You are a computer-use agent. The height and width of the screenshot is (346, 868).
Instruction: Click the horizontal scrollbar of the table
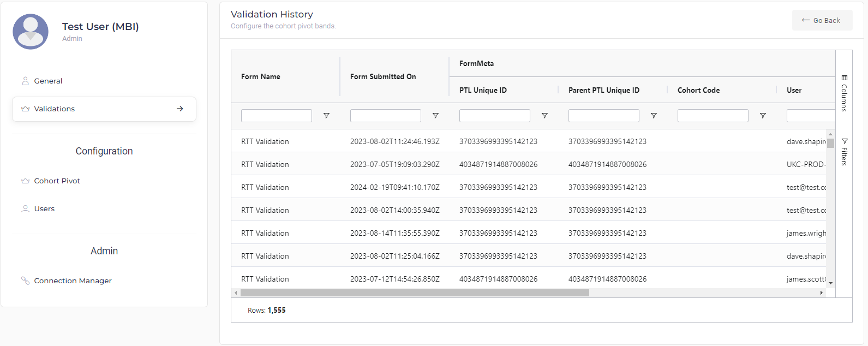[x=415, y=293]
